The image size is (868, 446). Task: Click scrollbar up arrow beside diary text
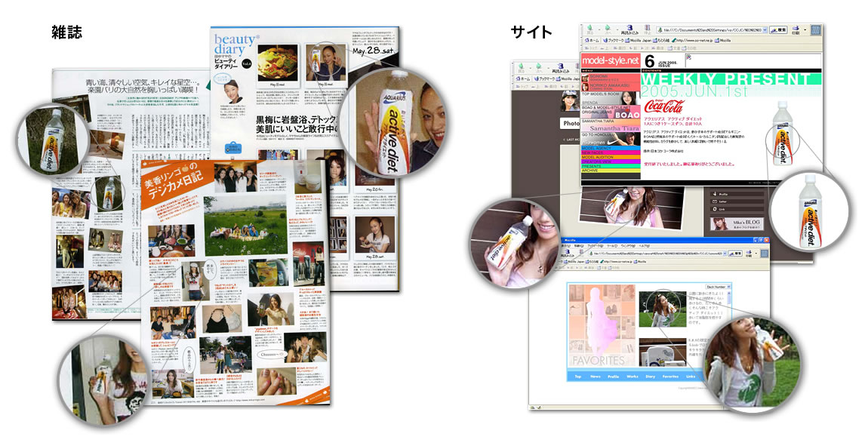click(x=728, y=294)
